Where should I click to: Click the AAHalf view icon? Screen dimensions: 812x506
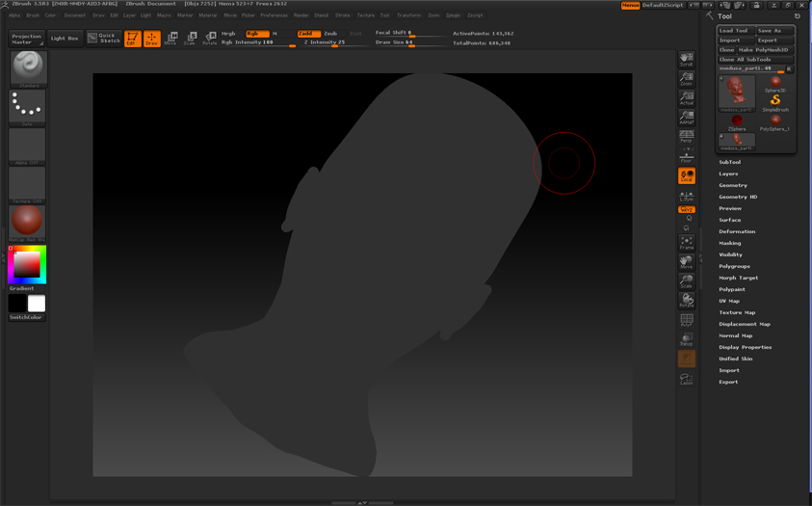(x=686, y=118)
